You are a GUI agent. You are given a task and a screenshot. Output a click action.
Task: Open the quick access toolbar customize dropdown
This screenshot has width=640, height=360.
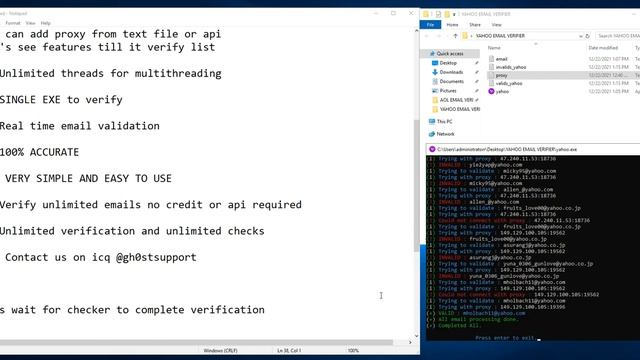pos(454,15)
